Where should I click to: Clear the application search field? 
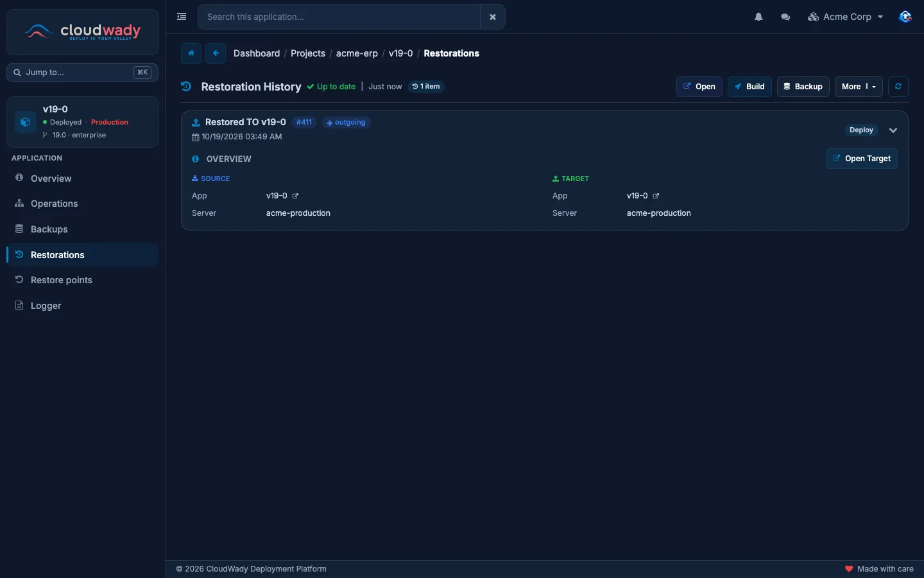[x=493, y=17]
